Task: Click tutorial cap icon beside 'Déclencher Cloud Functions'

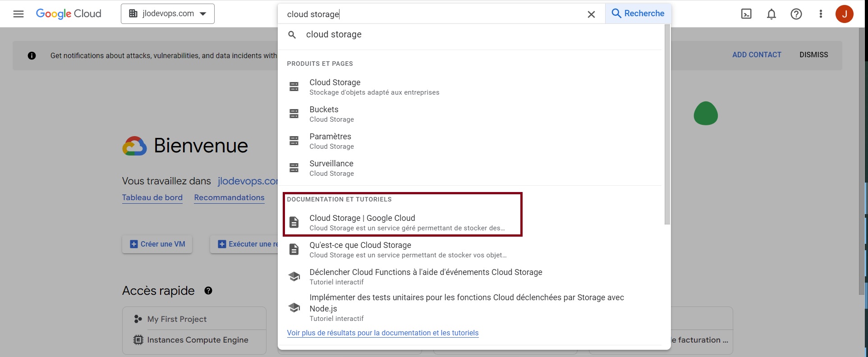Action: (x=294, y=276)
